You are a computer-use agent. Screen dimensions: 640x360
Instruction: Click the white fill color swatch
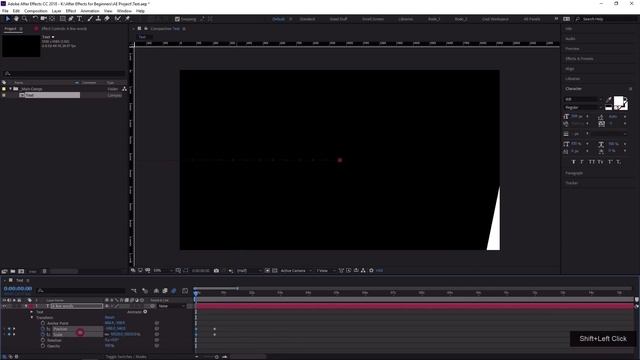(x=618, y=101)
